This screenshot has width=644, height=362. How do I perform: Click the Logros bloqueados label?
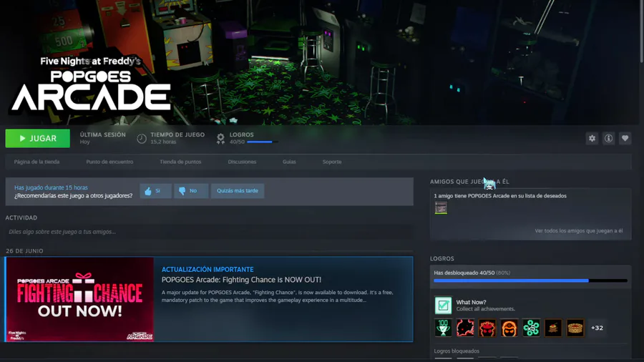point(457,351)
